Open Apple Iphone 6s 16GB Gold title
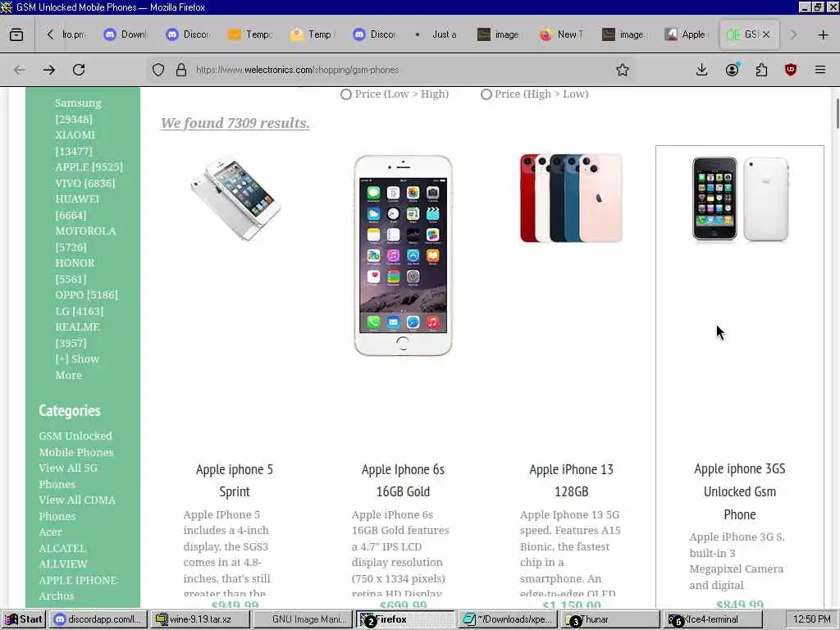 (403, 481)
